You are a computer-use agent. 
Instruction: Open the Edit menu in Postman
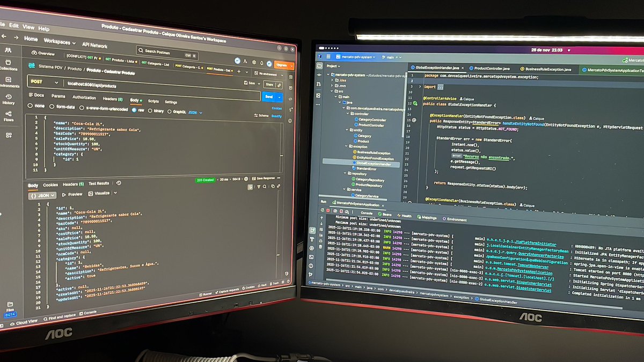click(14, 25)
